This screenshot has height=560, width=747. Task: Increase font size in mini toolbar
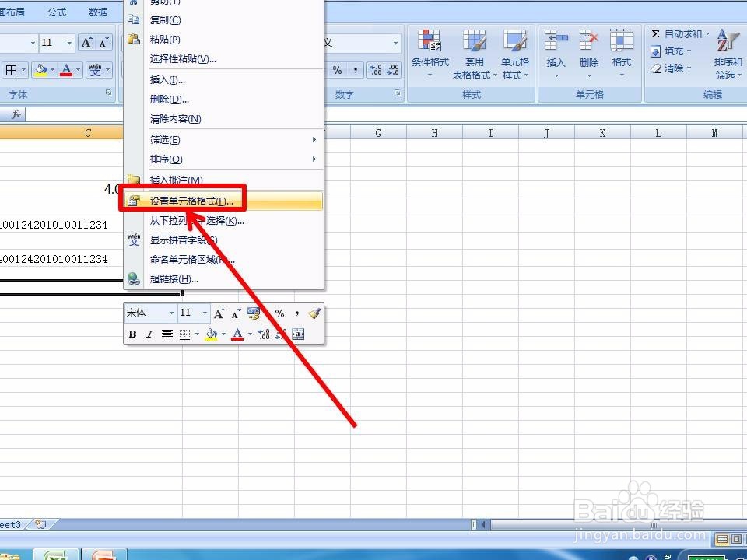[219, 313]
